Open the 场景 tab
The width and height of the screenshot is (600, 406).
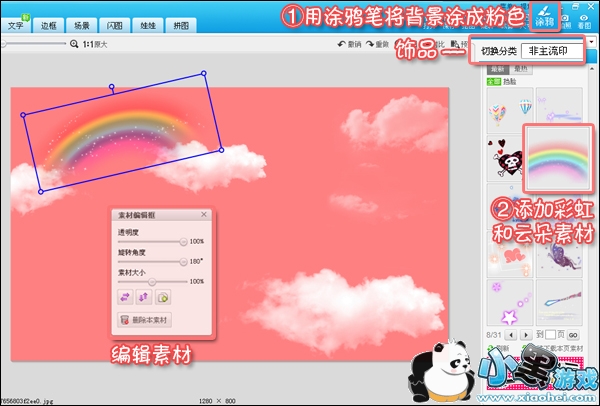82,25
